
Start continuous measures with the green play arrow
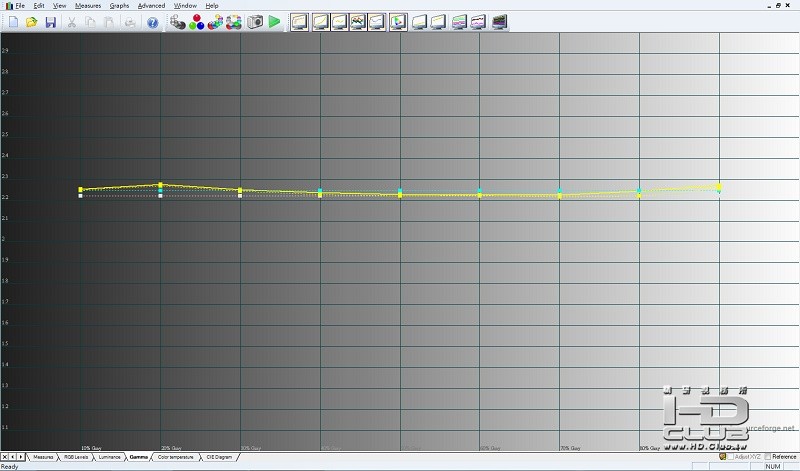[x=274, y=21]
